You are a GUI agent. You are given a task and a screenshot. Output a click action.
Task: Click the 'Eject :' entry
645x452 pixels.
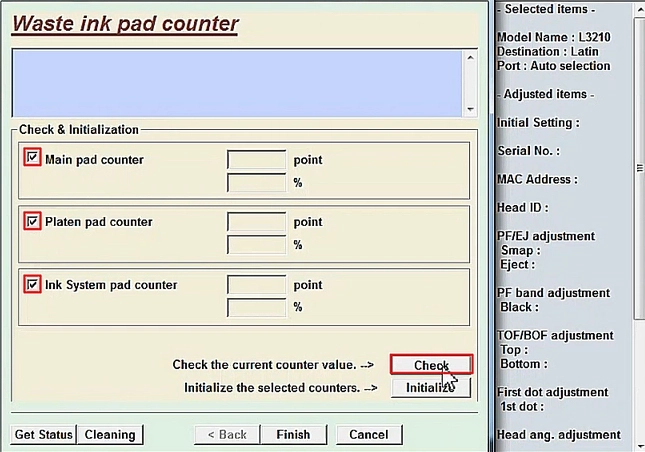(x=517, y=264)
